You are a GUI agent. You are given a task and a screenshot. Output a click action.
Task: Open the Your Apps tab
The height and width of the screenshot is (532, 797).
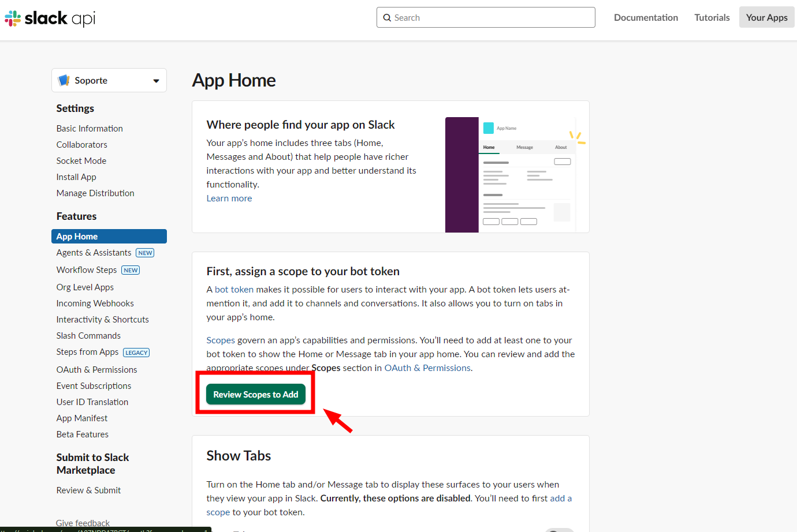click(x=766, y=17)
